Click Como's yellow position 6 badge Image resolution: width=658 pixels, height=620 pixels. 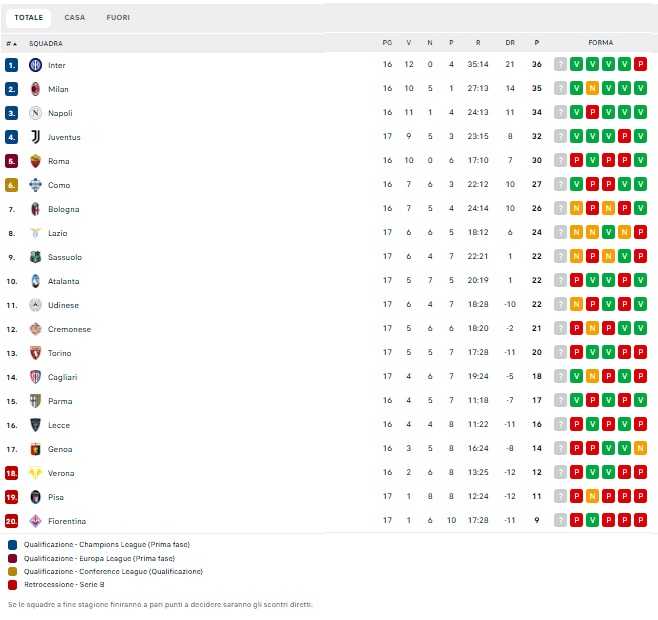pyautogui.click(x=12, y=185)
